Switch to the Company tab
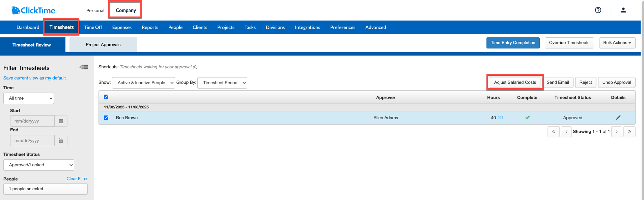644x200 pixels. (x=126, y=10)
